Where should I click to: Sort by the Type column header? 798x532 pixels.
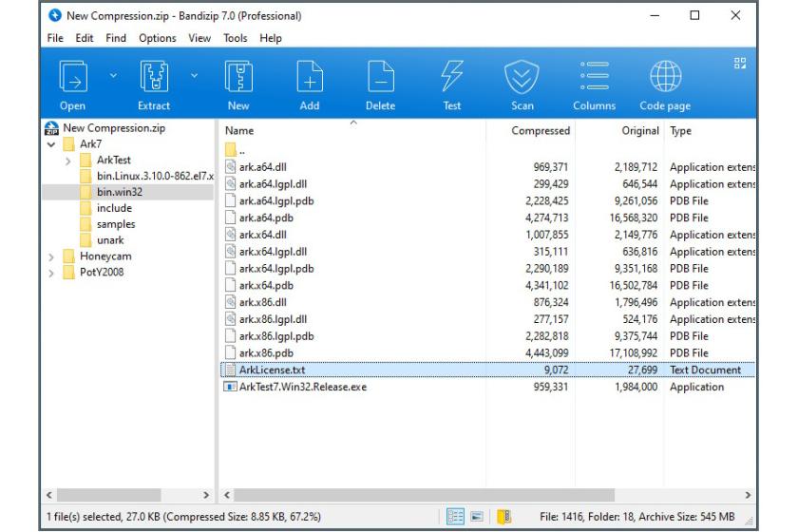coord(710,131)
